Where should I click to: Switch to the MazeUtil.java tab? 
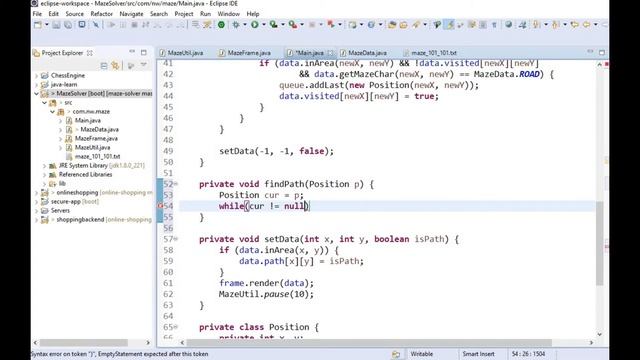(x=181, y=53)
